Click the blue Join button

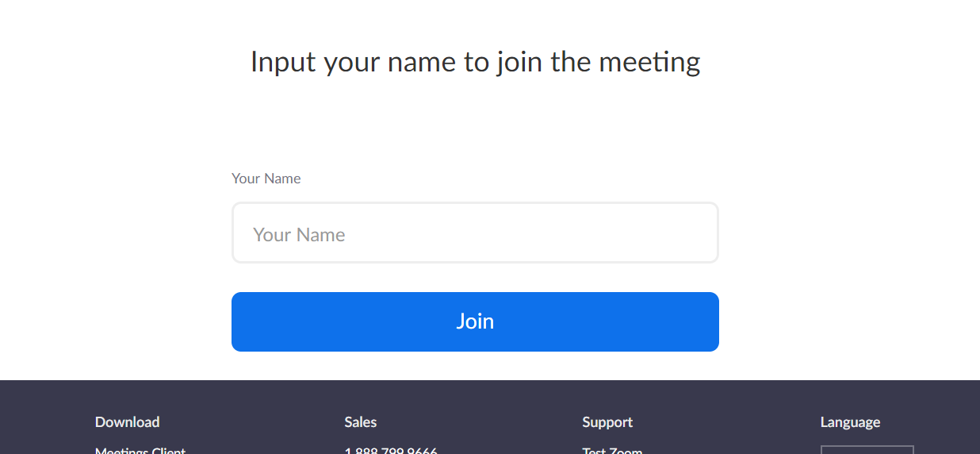coord(475,321)
